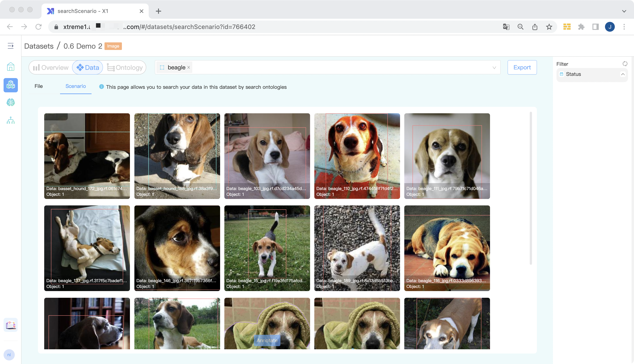Viewport: 634px width, 364px height.
Task: Click the Google Translate icon in address bar
Action: (506, 27)
